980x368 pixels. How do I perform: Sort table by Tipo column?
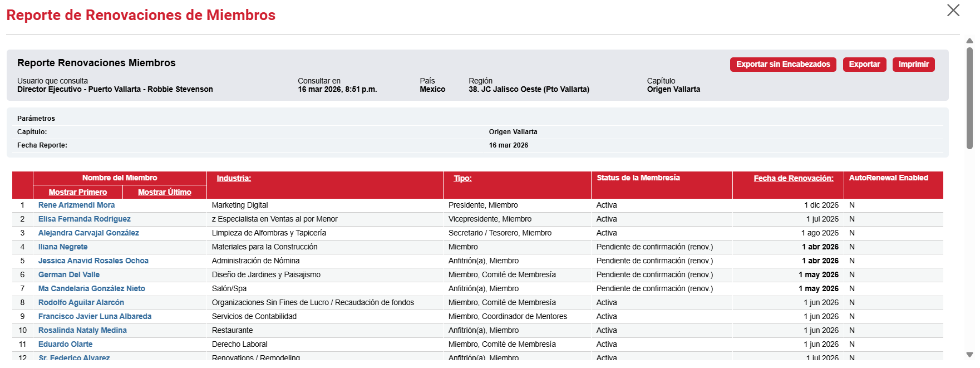tap(462, 178)
